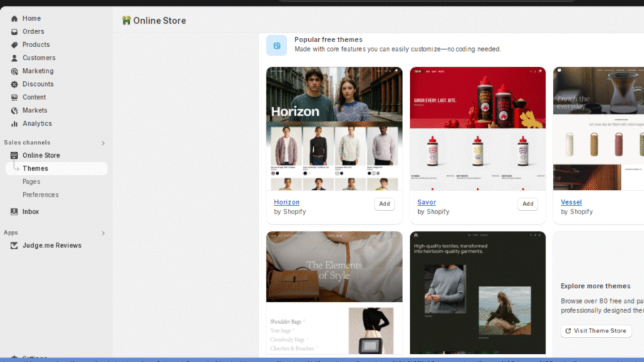Click the blue Popular free themes icon
The width and height of the screenshot is (644, 362).
[x=277, y=45]
